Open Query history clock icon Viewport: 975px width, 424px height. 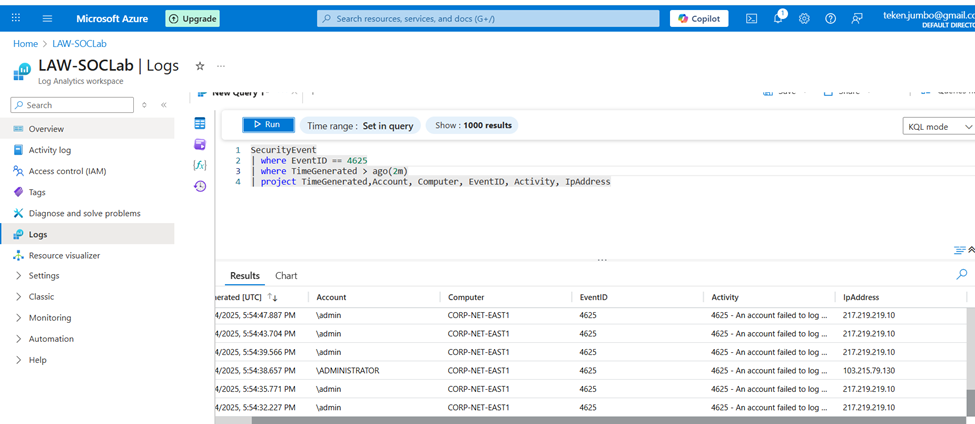click(x=200, y=186)
